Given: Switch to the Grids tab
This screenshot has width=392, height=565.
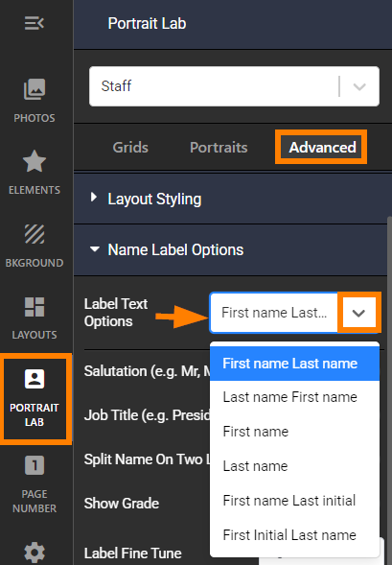Looking at the screenshot, I should tap(130, 148).
